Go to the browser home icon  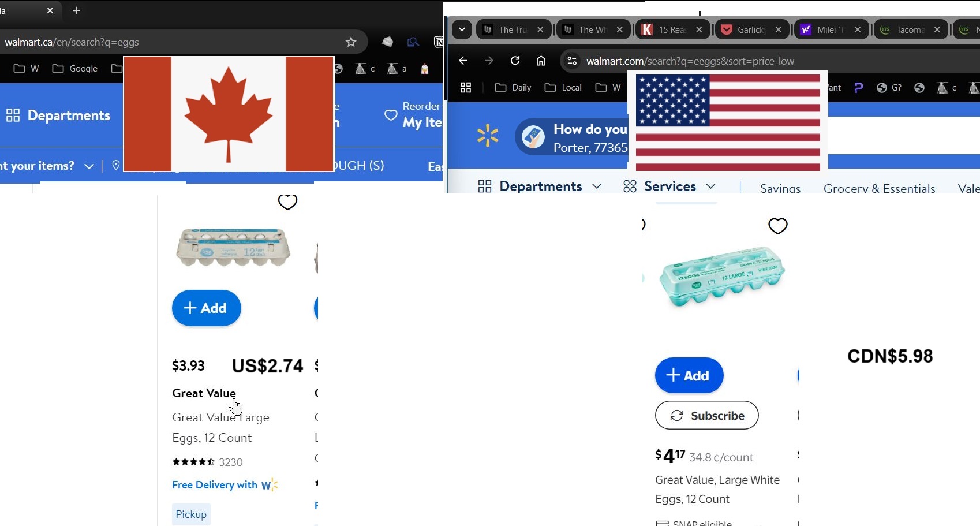541,61
